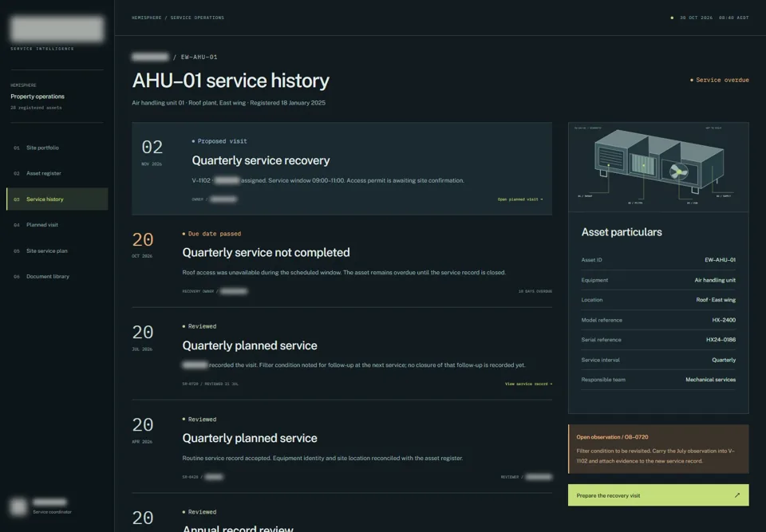Screen dimensions: 766x532
Task: Open the Open observation OB-0720 notice
Action: pos(658,449)
